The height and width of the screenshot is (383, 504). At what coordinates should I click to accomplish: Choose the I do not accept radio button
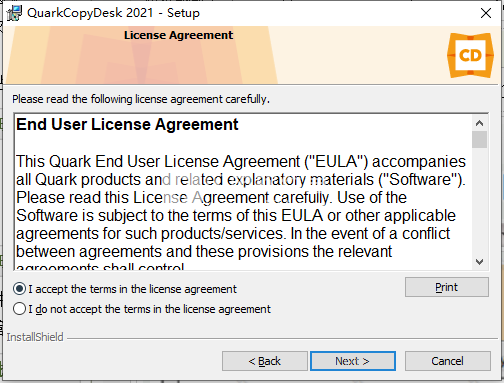(x=19, y=309)
